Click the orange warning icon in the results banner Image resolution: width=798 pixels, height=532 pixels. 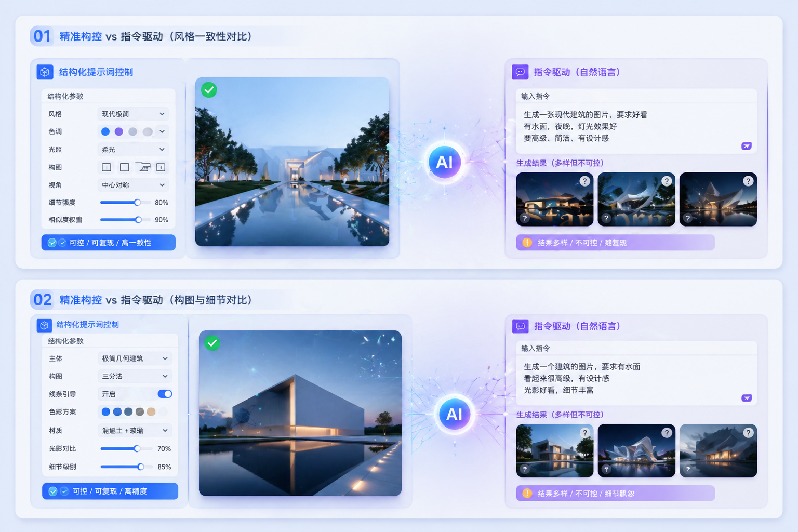[x=527, y=242]
